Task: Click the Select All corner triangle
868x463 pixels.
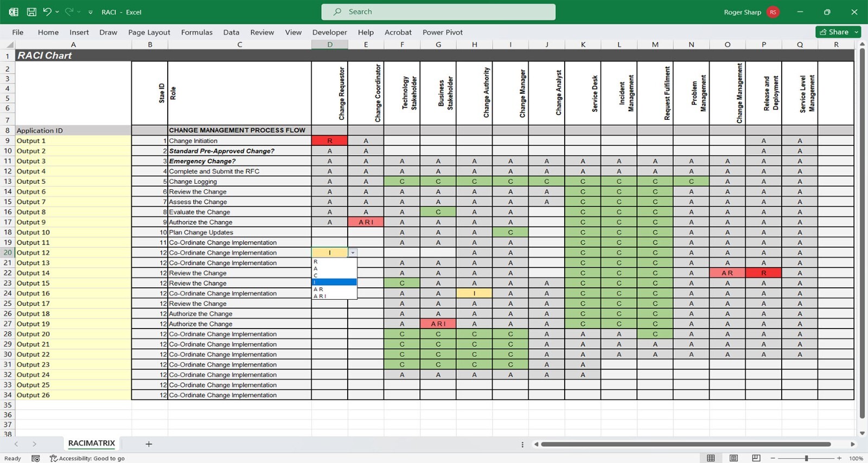Action: (x=9, y=45)
